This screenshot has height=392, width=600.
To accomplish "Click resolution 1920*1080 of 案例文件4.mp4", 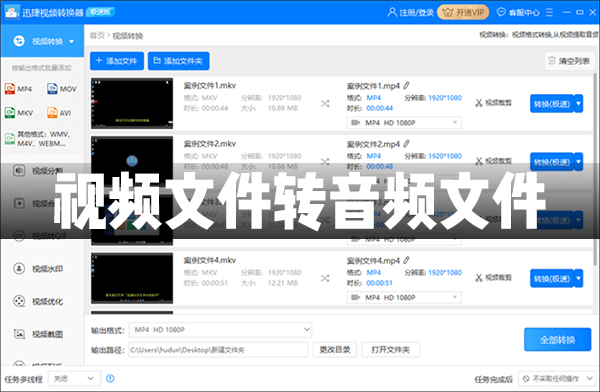I will point(445,273).
